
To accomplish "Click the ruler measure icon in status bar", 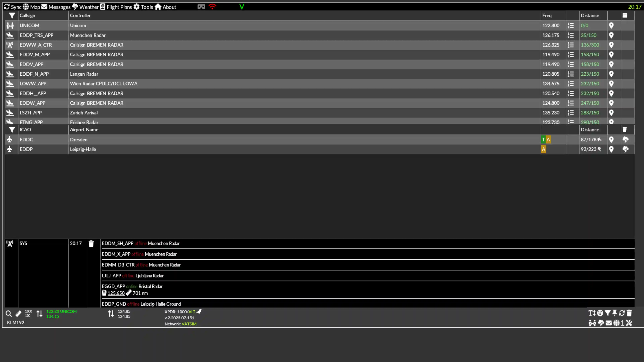I will click(18, 314).
